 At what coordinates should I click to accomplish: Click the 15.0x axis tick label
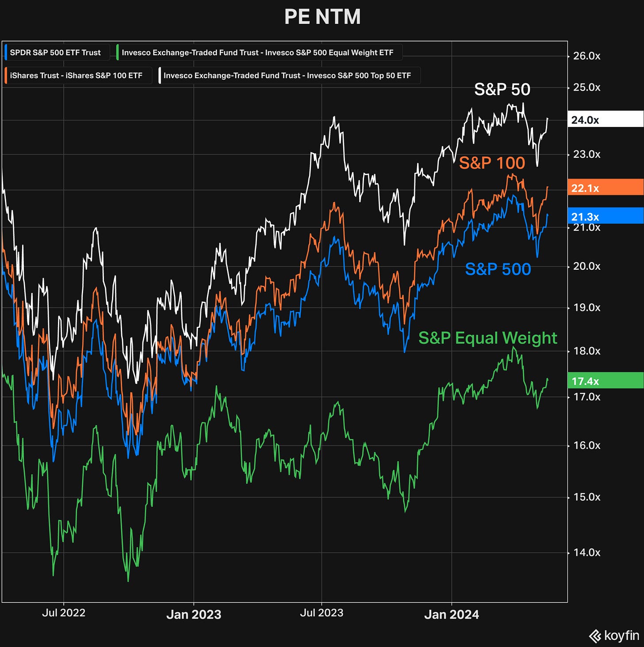tap(587, 497)
